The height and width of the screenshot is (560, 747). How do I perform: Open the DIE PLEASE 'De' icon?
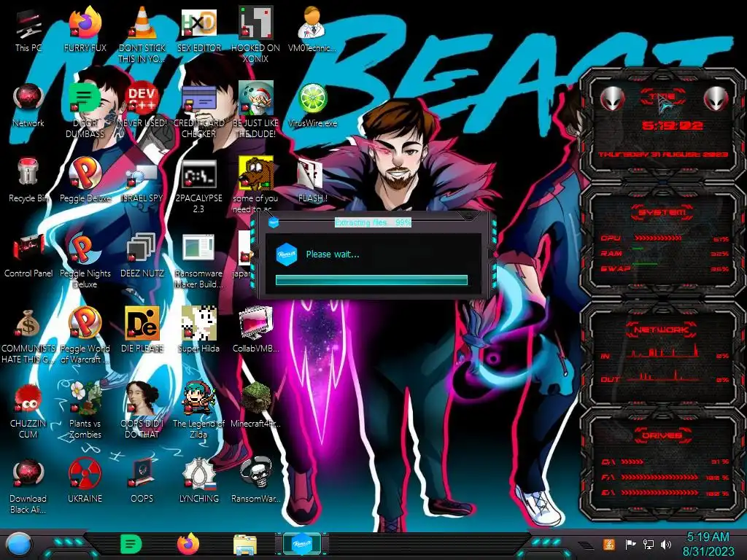[142, 324]
